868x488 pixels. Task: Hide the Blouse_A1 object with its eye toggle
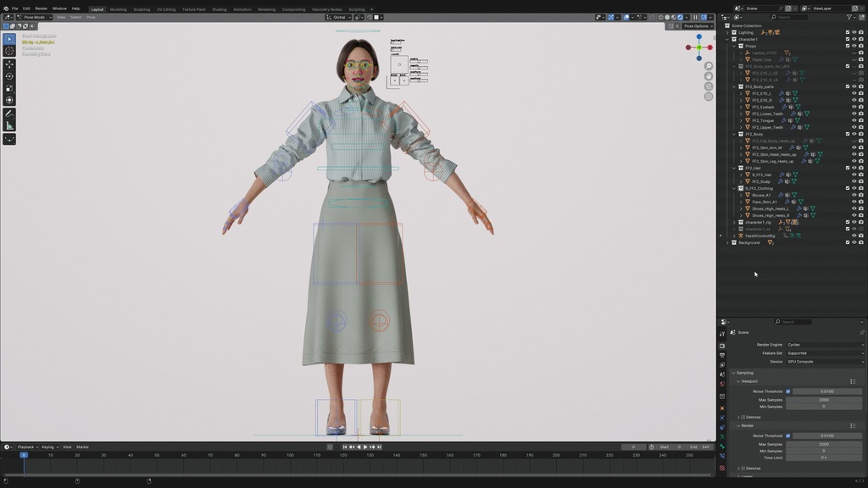854,195
